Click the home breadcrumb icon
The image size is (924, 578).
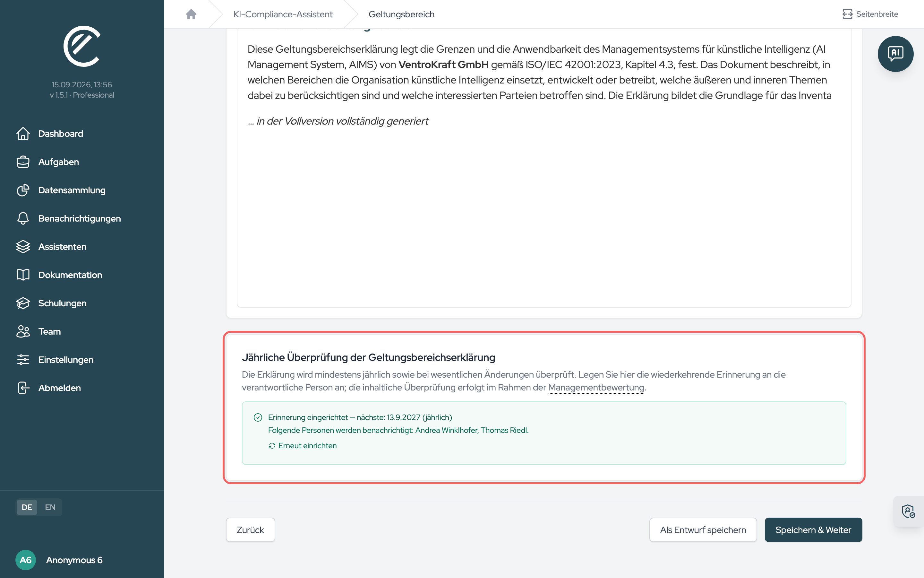coord(191,14)
